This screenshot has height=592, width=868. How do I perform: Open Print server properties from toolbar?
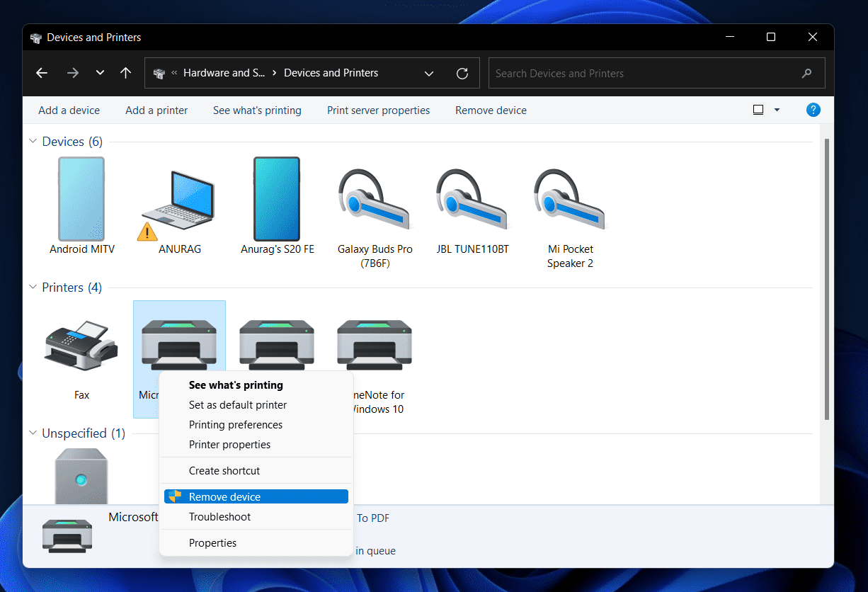point(379,110)
